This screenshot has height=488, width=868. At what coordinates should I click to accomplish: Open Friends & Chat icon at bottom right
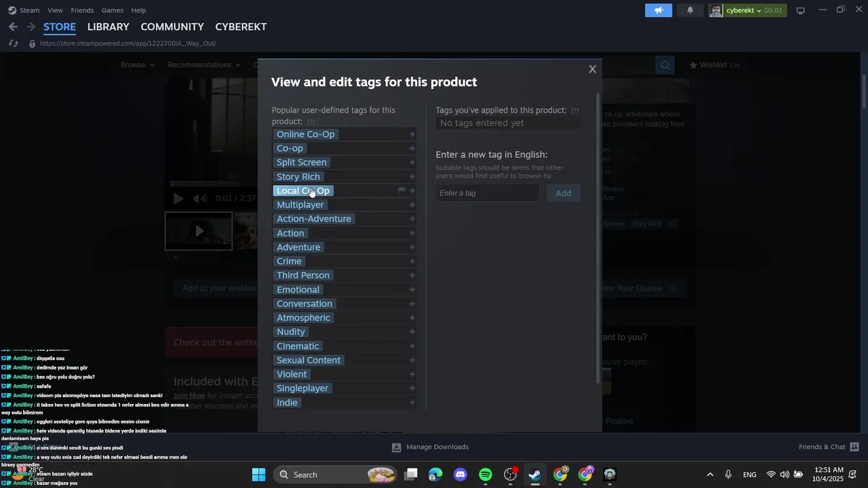[854, 447]
